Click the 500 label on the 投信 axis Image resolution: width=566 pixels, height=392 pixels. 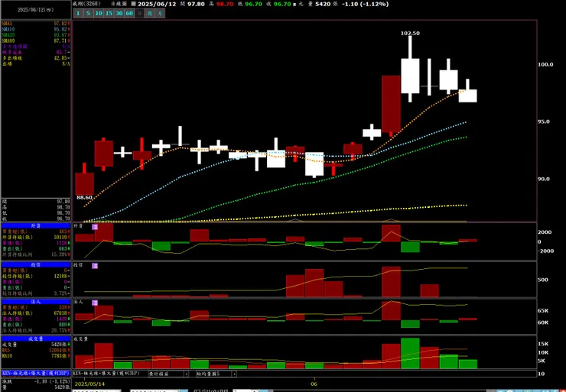coord(543,280)
